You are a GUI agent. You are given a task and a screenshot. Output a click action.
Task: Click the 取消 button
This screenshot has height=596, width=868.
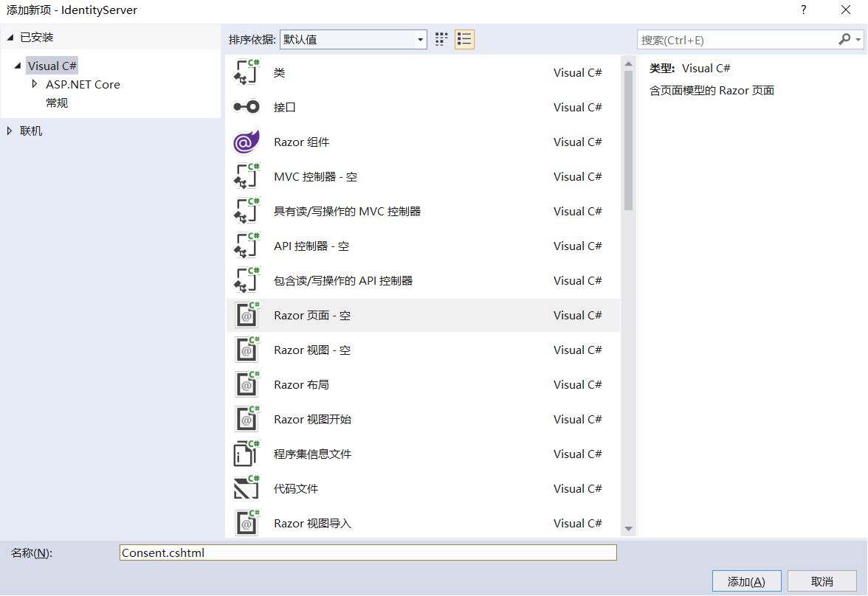tap(822, 581)
